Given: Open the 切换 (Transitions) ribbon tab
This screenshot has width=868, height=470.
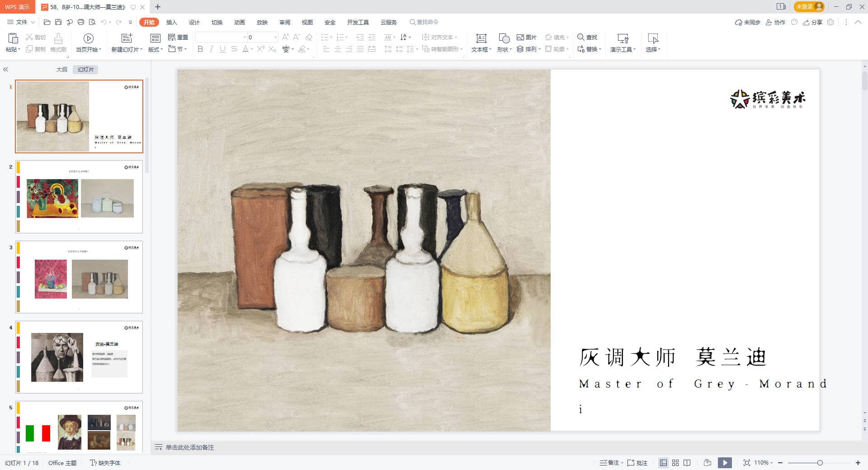Looking at the screenshot, I should click(217, 22).
